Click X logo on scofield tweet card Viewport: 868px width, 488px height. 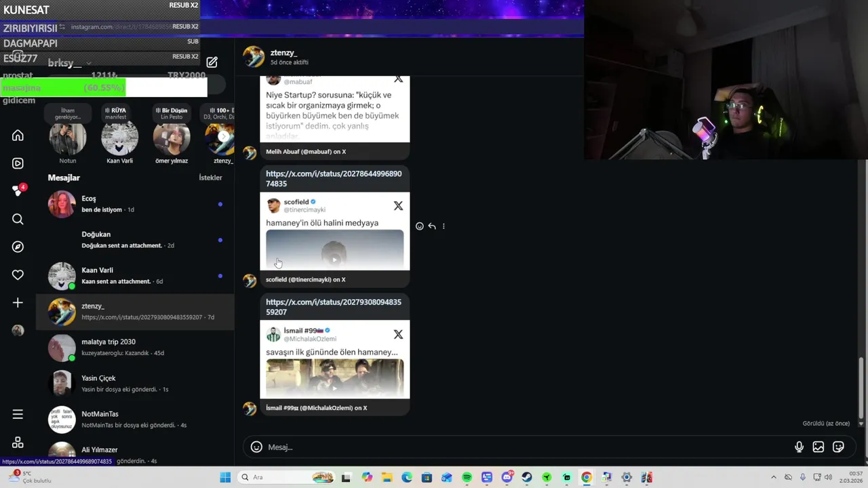[398, 205]
